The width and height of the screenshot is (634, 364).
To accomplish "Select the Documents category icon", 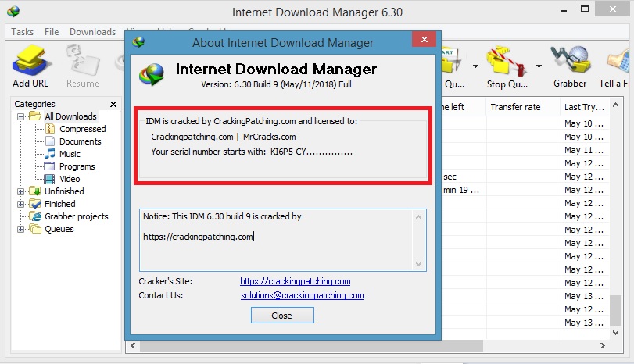I will click(x=50, y=141).
